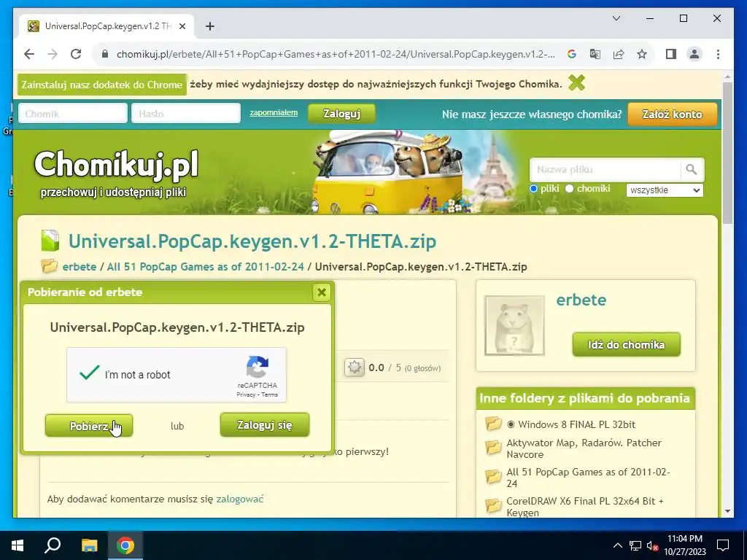
Task: Open the Chrome side panel icon
Action: [x=671, y=54]
